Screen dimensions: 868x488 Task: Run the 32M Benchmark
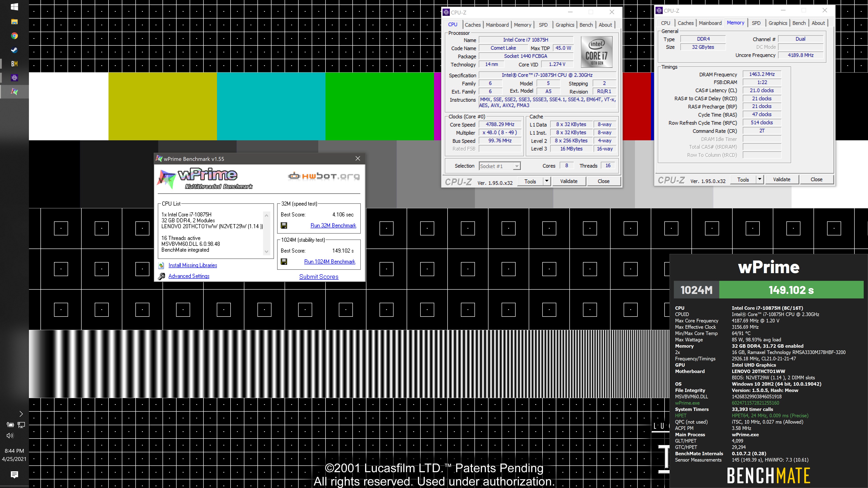click(333, 225)
